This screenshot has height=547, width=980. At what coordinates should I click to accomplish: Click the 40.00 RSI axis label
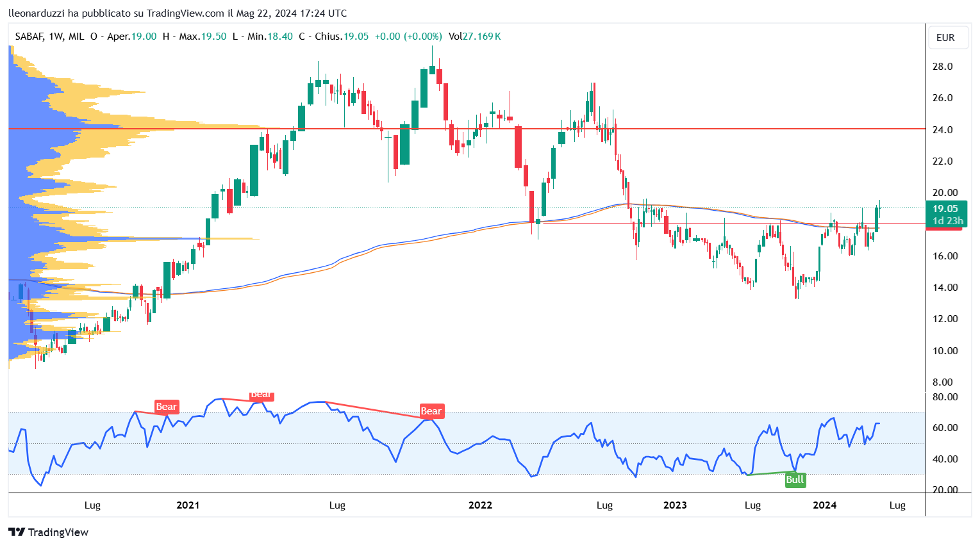(945, 459)
